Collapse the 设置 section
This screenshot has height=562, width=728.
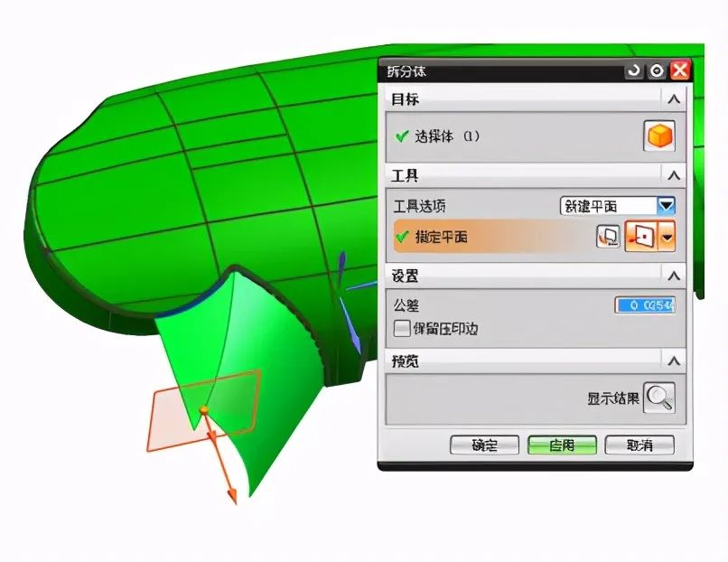pyautogui.click(x=673, y=276)
